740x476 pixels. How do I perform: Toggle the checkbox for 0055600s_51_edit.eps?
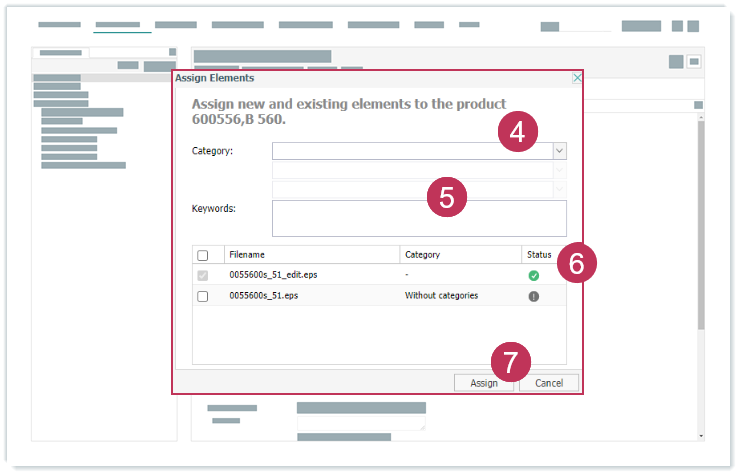click(203, 275)
